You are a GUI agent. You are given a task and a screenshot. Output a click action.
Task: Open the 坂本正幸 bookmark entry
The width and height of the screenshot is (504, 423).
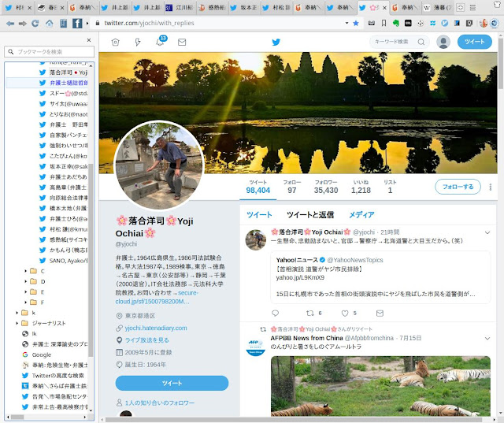tap(63, 166)
